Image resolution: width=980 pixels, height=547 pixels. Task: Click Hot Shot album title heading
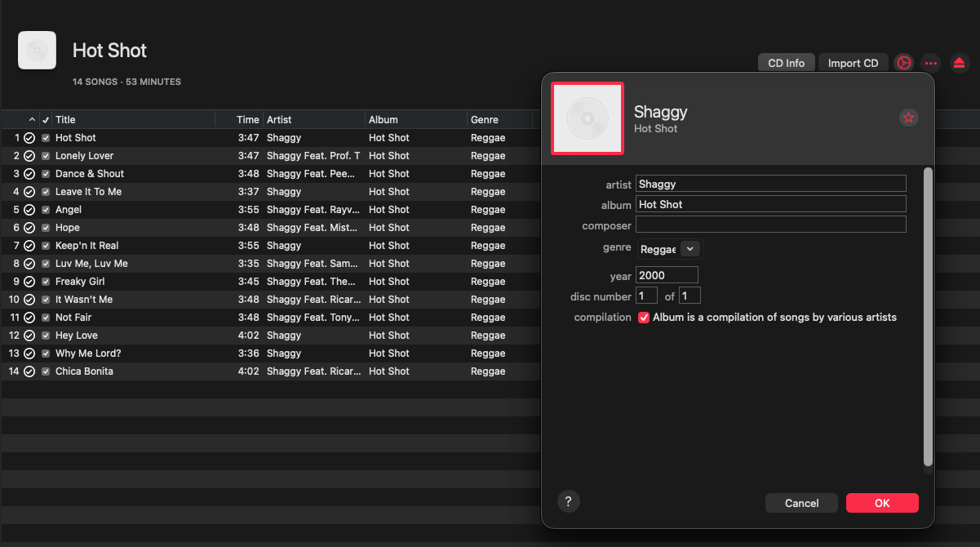(x=110, y=51)
